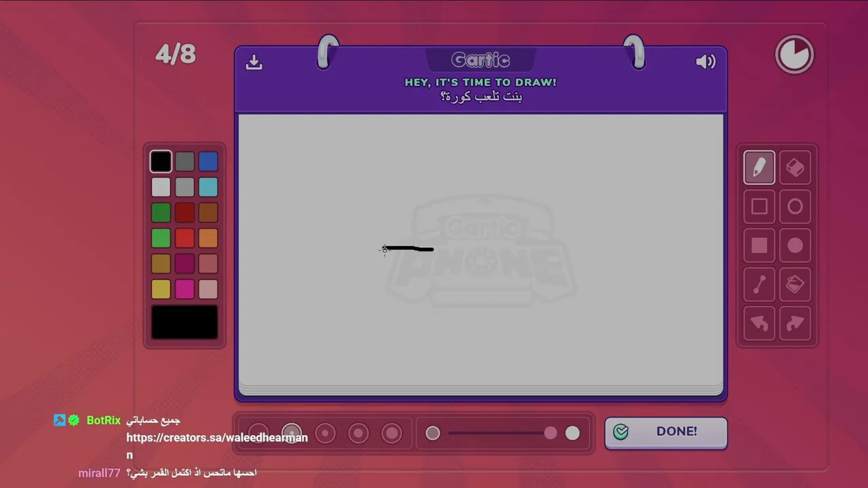The image size is (868, 488).
Task: Pick the largest brush size
Action: pyautogui.click(x=391, y=433)
